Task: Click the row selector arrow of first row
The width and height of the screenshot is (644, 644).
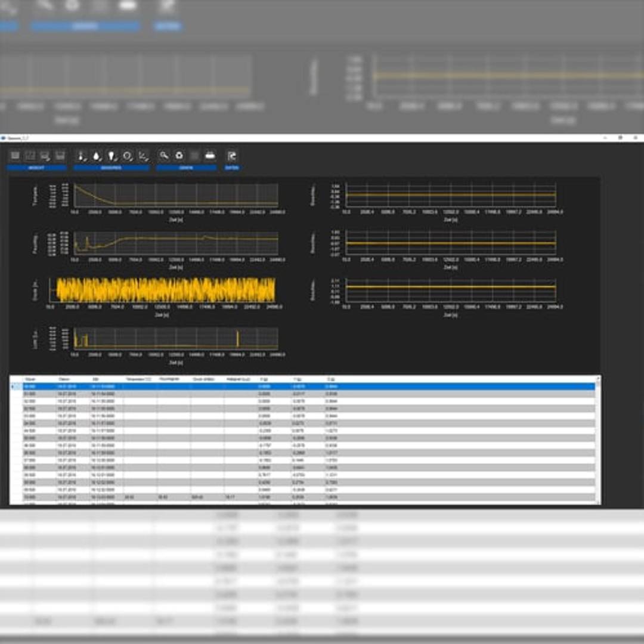Action: (x=15, y=386)
